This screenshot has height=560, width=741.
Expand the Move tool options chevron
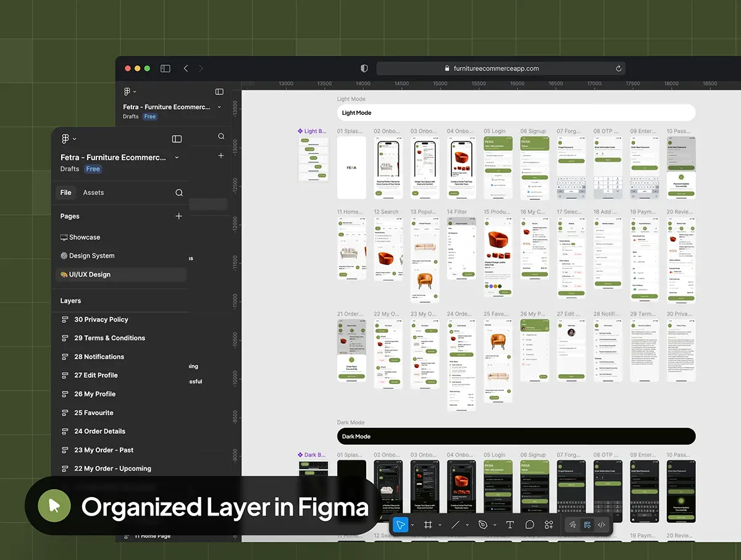(412, 525)
